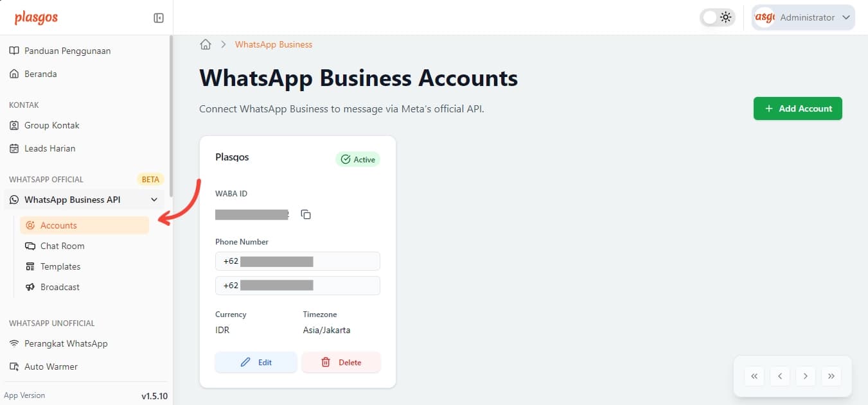Open the Chat Room page

click(62, 246)
